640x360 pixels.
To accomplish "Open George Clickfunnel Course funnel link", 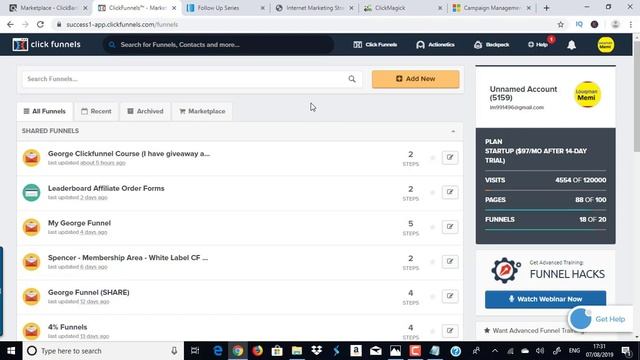I will (129, 154).
